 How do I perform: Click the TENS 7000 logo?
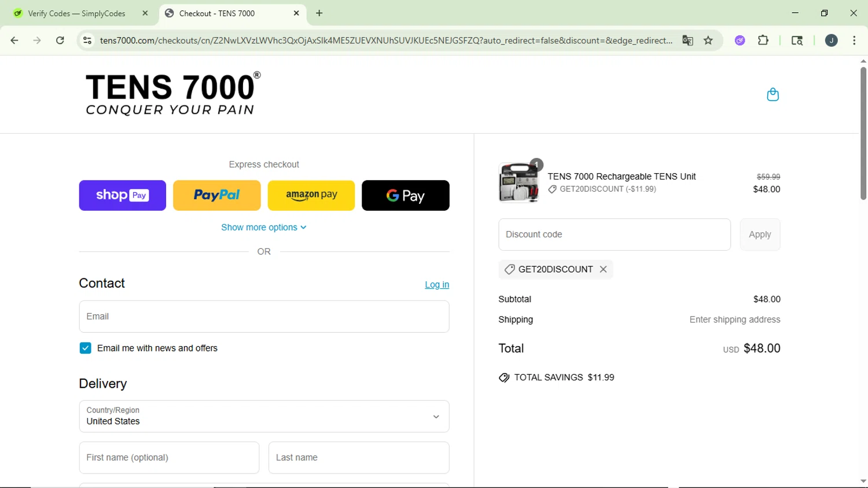(172, 94)
